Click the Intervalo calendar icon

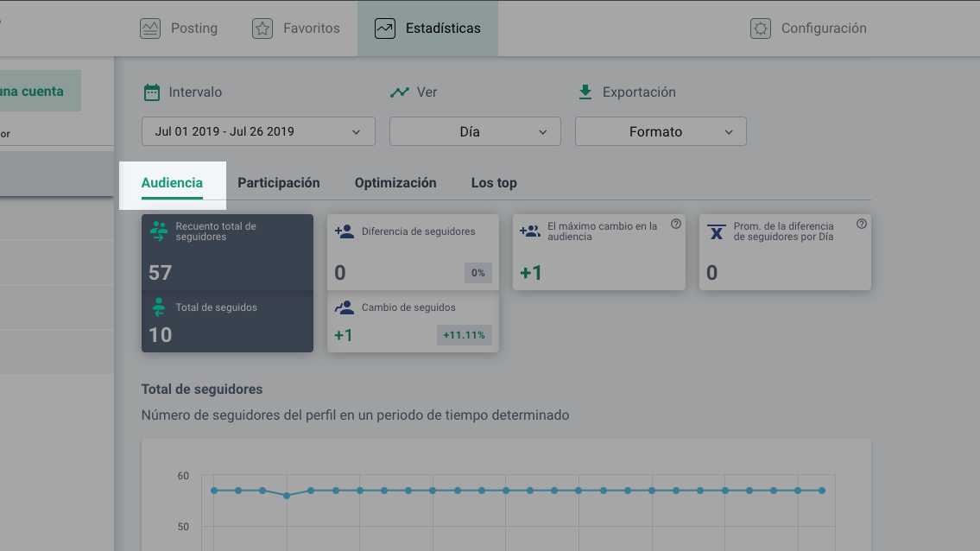pos(152,92)
